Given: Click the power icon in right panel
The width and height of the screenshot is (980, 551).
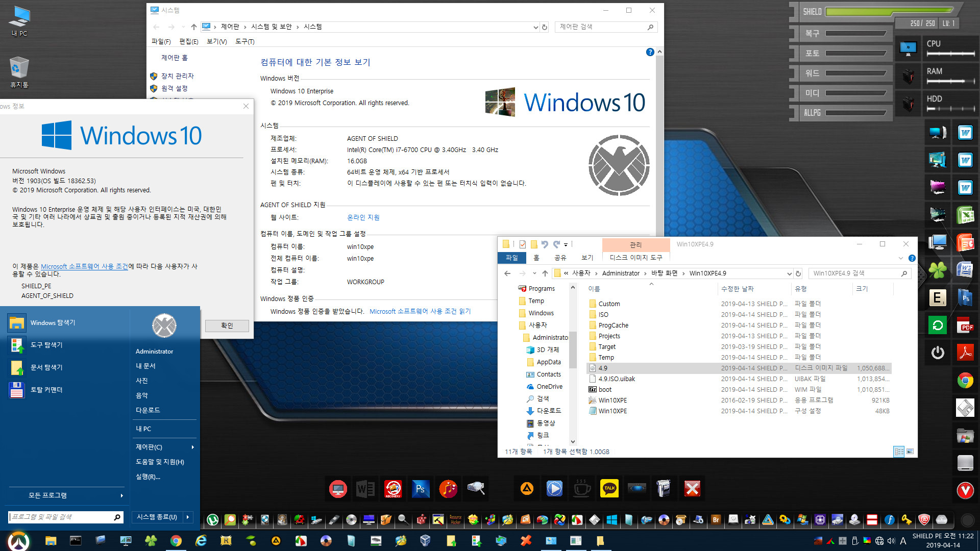Looking at the screenshot, I should (938, 353).
